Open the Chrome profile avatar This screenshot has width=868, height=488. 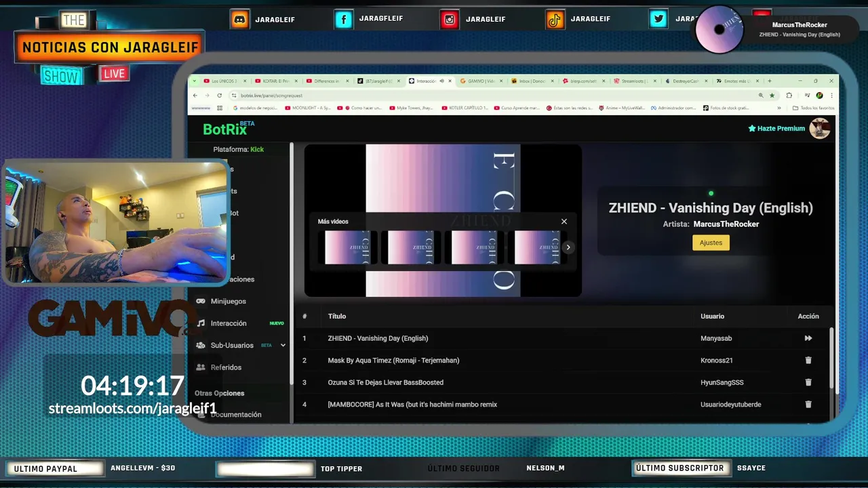click(819, 96)
